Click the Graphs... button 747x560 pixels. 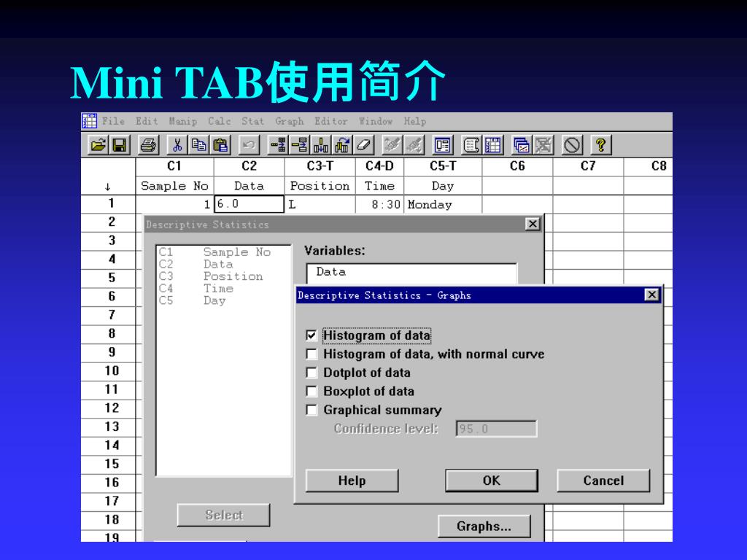(x=484, y=526)
